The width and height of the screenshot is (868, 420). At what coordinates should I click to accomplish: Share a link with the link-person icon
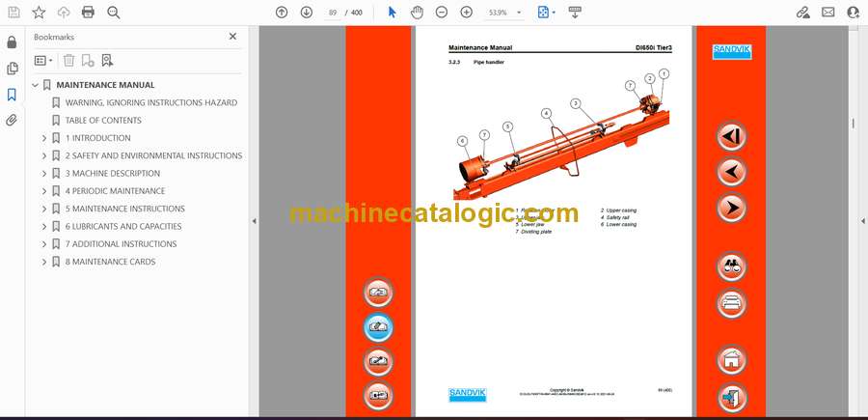(803, 13)
